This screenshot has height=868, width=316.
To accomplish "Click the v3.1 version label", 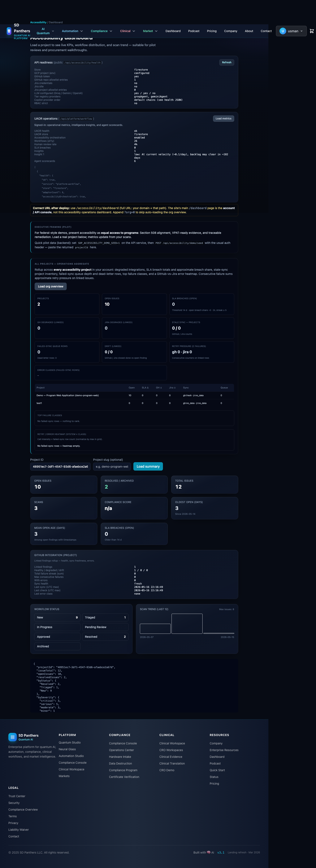I will [221, 852].
